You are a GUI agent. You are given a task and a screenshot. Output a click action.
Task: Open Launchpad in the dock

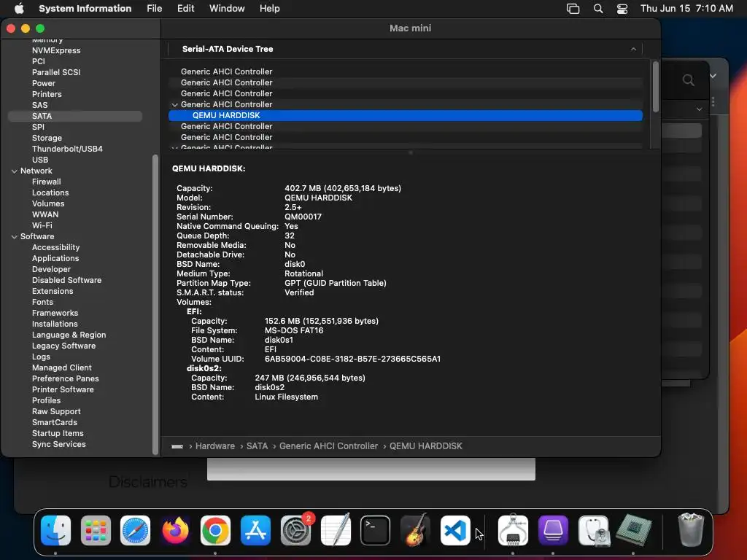[96, 530]
